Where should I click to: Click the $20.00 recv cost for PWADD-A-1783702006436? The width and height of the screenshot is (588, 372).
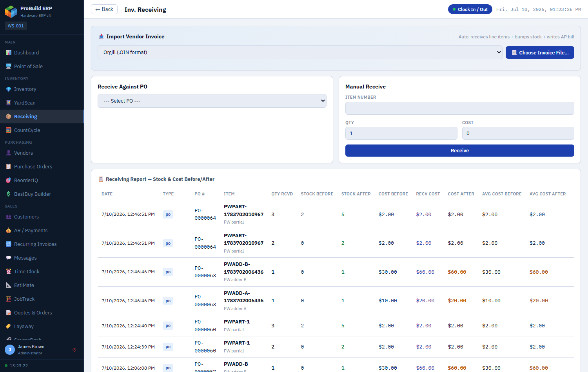click(425, 301)
